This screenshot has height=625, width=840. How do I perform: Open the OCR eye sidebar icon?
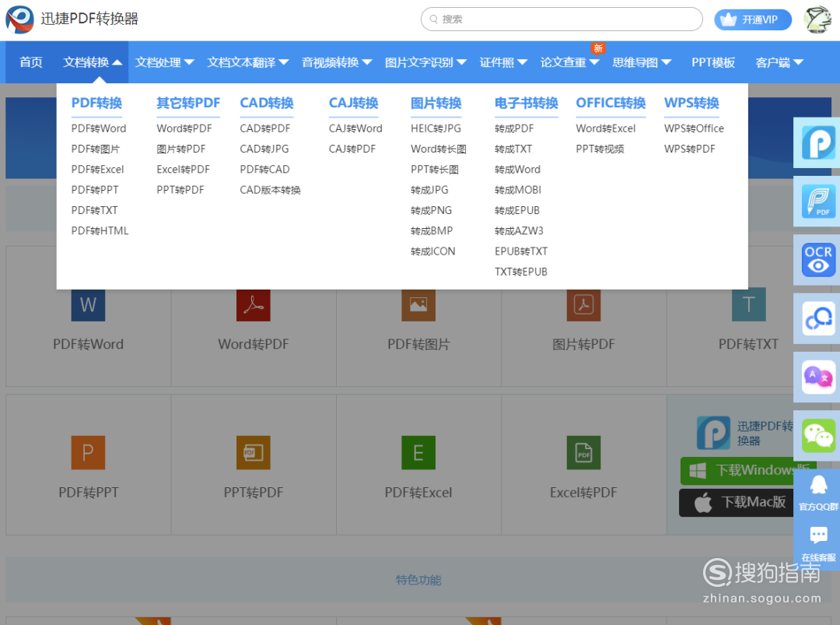(x=818, y=260)
